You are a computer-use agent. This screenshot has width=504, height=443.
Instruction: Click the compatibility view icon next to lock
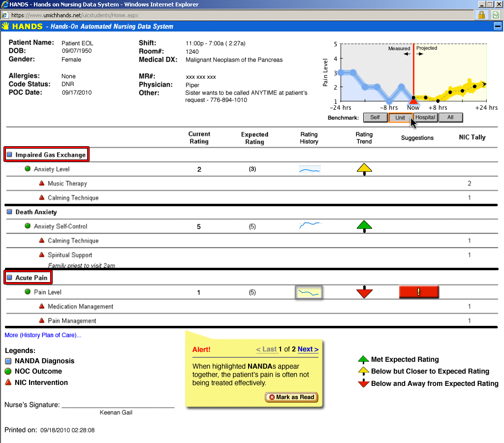pyautogui.click(x=496, y=15)
